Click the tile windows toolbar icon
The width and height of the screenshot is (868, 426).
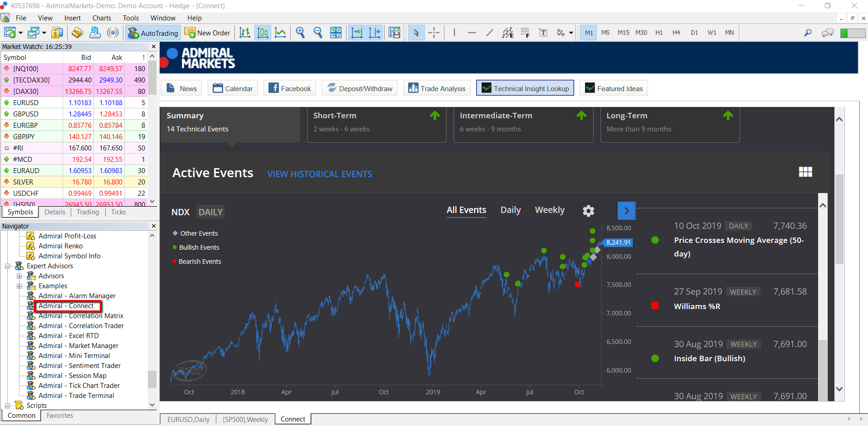point(336,33)
